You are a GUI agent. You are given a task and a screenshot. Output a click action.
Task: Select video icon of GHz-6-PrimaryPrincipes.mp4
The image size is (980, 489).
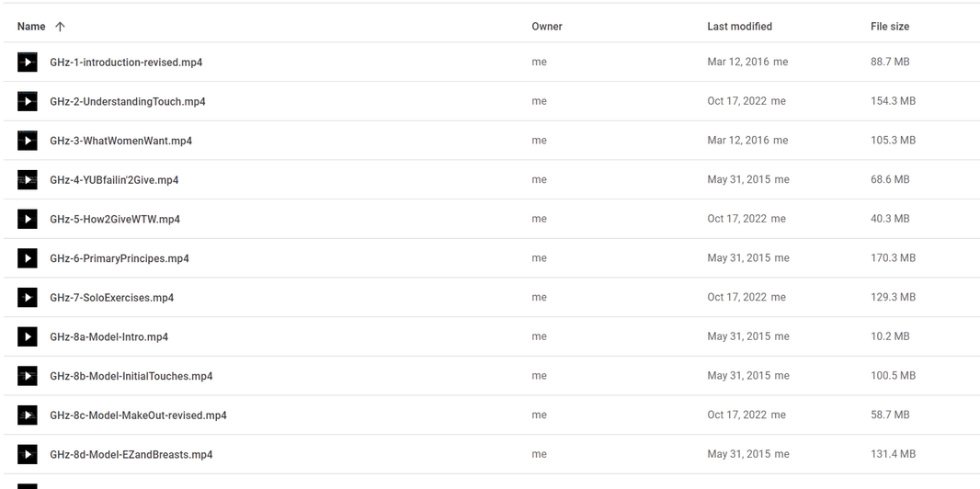coord(28,258)
